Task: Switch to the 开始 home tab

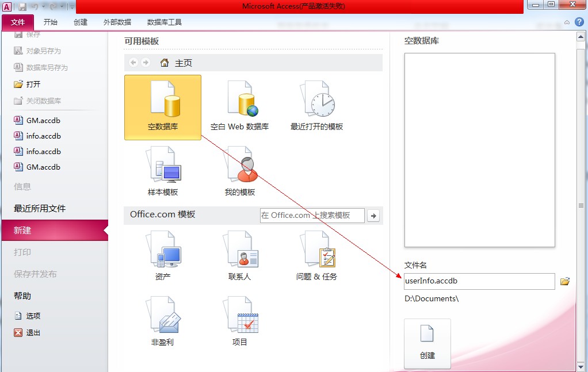Action: pos(50,22)
